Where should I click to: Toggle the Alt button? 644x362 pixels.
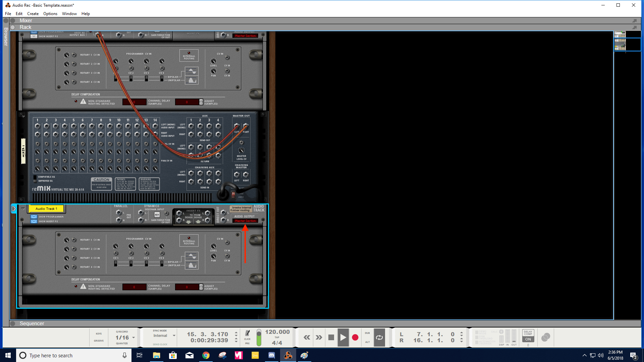click(x=367, y=342)
